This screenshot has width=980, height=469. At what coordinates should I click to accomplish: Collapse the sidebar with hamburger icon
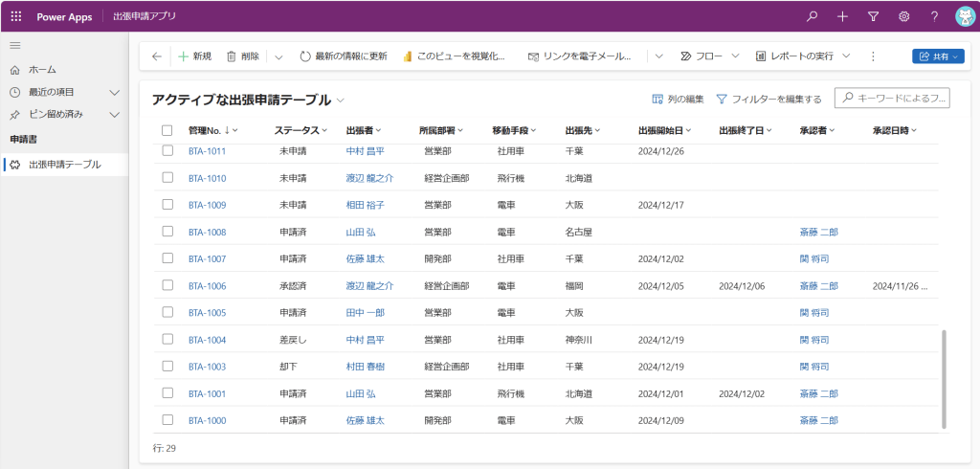point(15,46)
